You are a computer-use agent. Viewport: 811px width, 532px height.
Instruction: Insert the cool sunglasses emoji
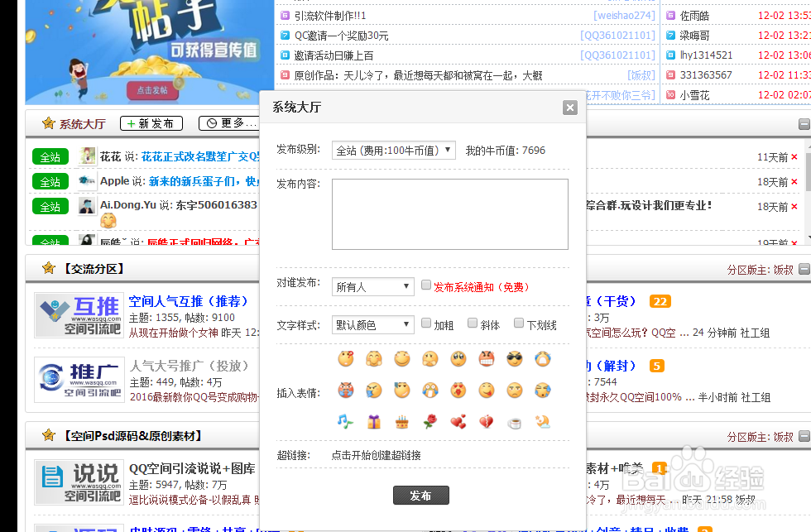click(x=514, y=358)
